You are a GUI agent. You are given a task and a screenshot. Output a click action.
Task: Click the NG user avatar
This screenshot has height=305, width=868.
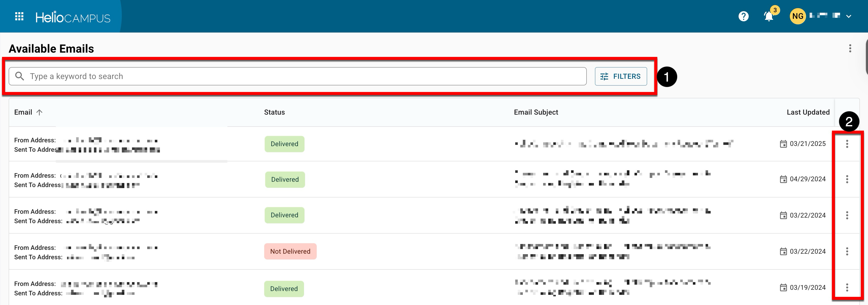pyautogui.click(x=798, y=16)
